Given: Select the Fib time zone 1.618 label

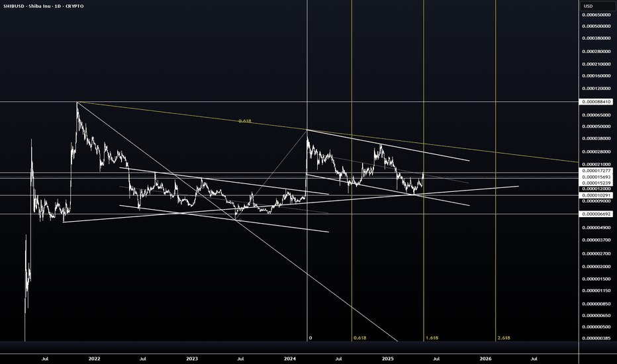Looking at the screenshot, I should [432, 338].
